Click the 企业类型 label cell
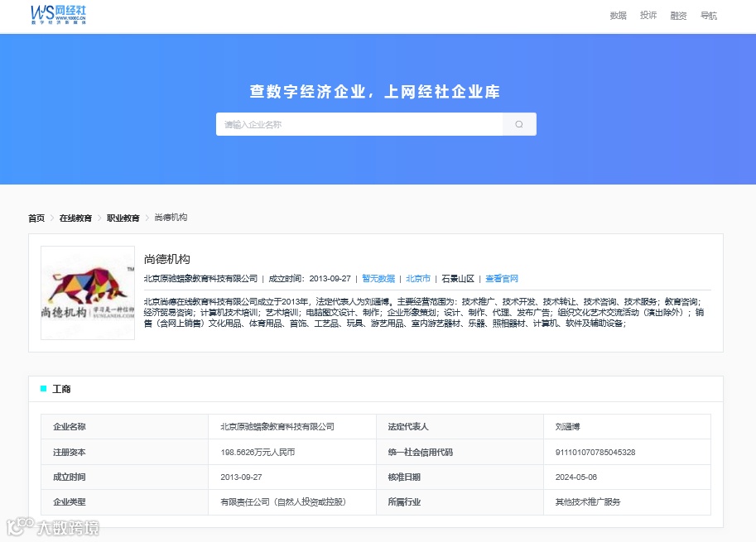Image resolution: width=756 pixels, height=542 pixels. (x=124, y=502)
